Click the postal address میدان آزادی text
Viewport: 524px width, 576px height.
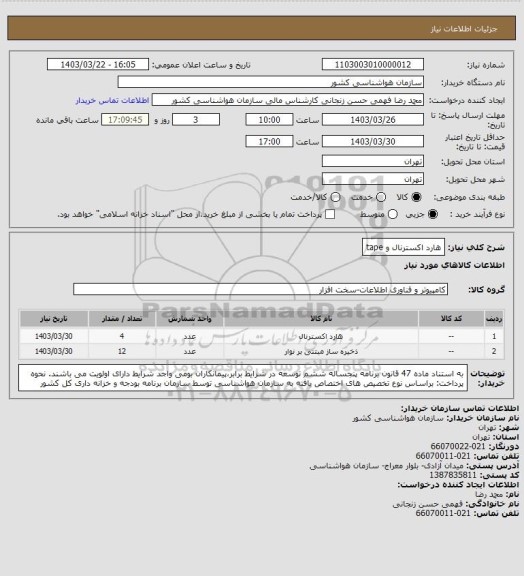click(x=387, y=466)
